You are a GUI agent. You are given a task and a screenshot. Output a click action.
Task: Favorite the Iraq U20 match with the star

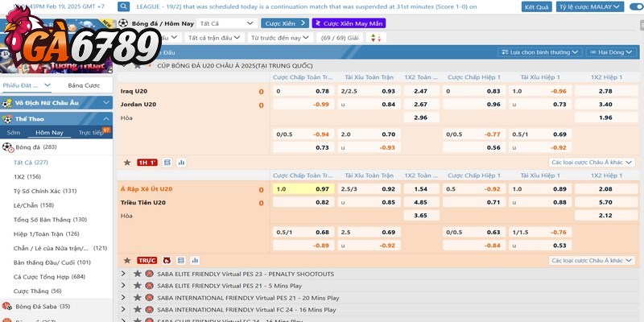127,163
